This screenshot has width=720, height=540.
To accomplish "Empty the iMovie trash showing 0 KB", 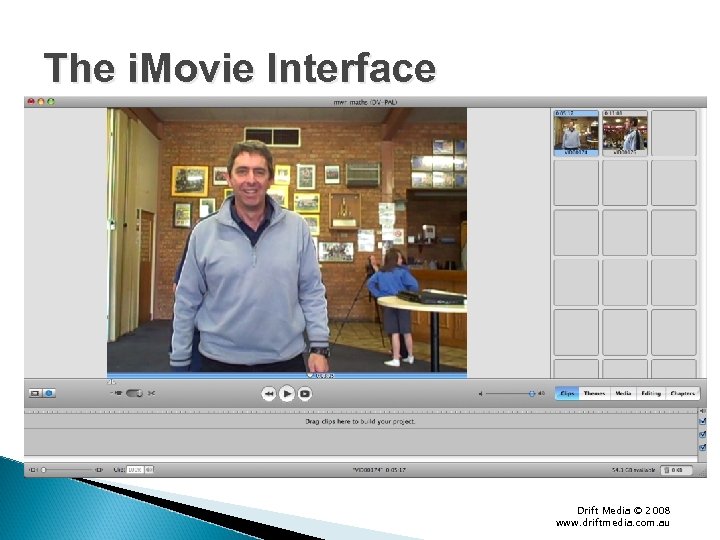I will tap(677, 470).
